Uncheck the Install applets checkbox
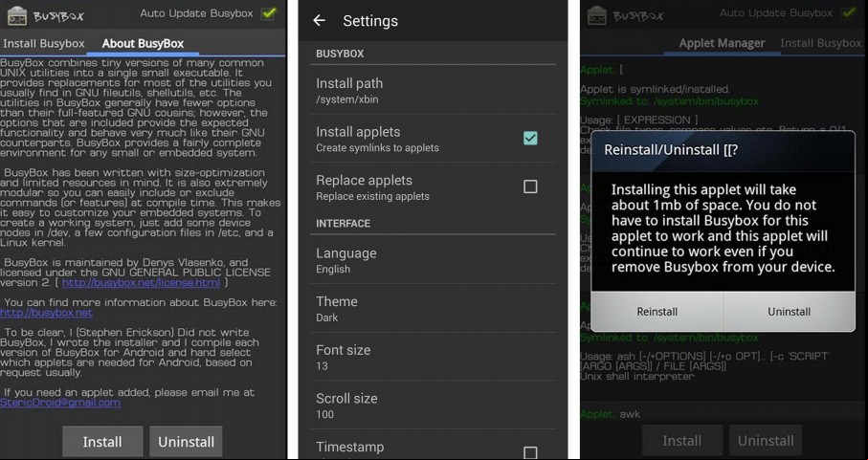 pyautogui.click(x=530, y=139)
